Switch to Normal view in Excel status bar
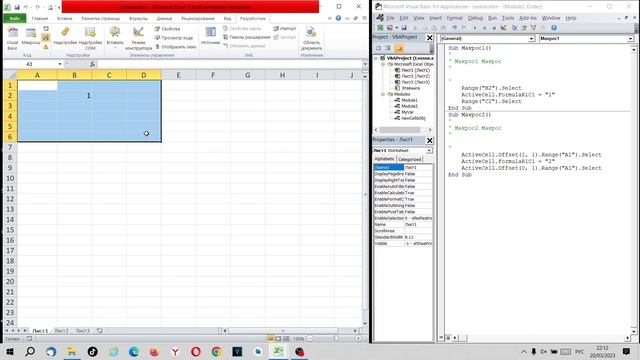The height and width of the screenshot is (360, 640). pyautogui.click(x=271, y=339)
